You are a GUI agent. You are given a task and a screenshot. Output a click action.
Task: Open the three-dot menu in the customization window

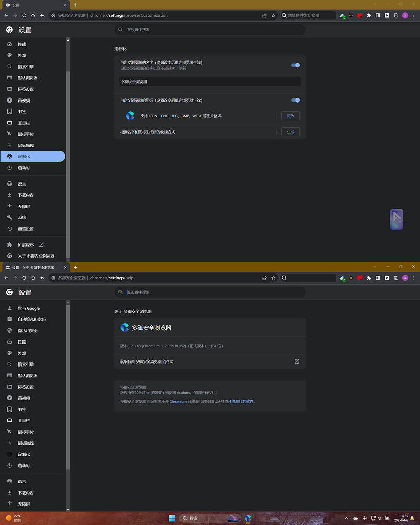pos(414,15)
